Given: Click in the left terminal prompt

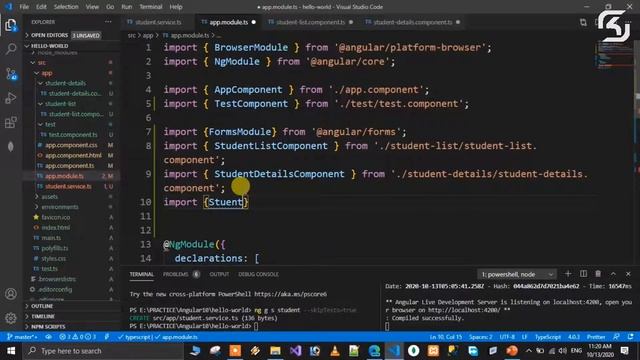Looking at the screenshot, I should (256, 326).
